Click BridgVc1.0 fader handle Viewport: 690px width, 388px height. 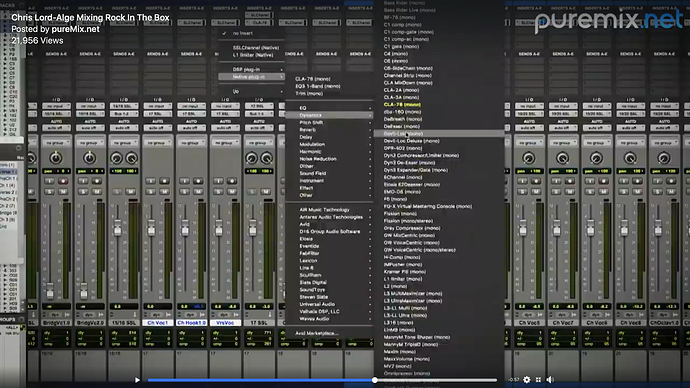coord(50,291)
